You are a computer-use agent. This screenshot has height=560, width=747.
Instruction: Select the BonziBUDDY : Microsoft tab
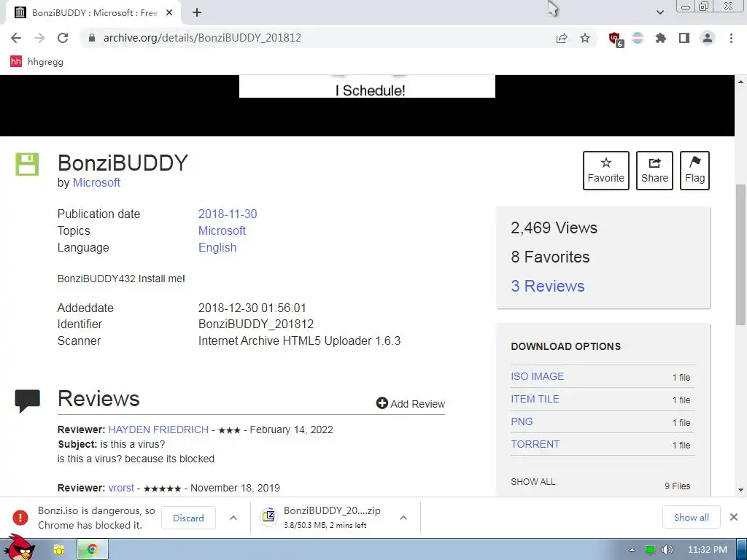pos(94,13)
